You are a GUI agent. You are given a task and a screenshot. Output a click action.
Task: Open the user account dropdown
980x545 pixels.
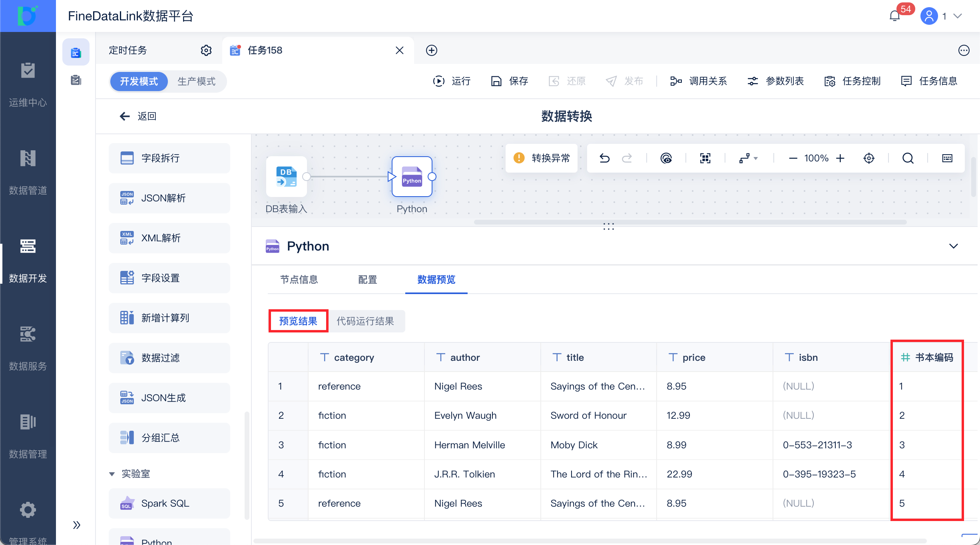pos(958,16)
